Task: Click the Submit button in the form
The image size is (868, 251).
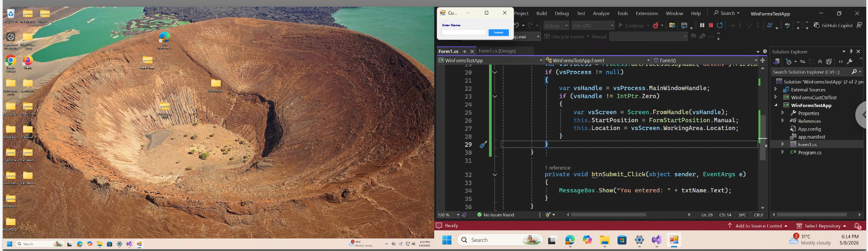Action: coord(498,33)
